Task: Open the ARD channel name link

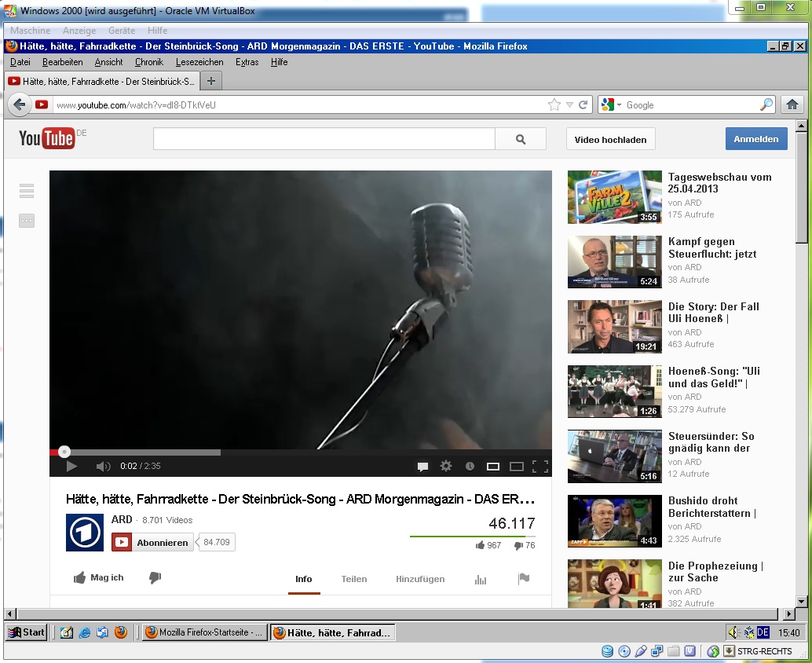Action: pos(122,519)
